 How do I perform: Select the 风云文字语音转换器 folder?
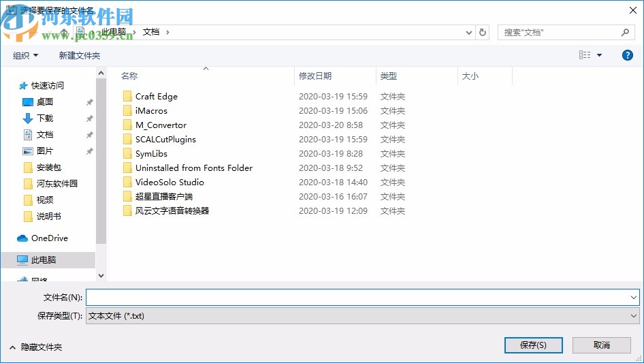(172, 211)
